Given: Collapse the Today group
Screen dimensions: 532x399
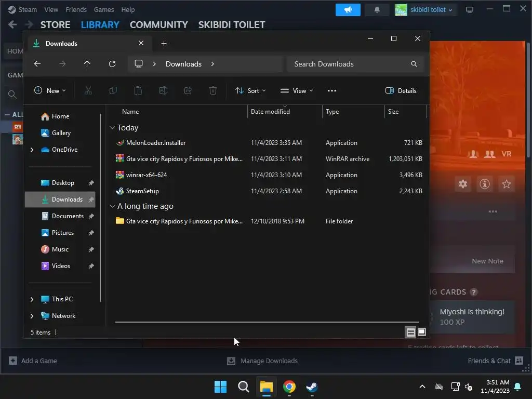Looking at the screenshot, I should [x=112, y=128].
